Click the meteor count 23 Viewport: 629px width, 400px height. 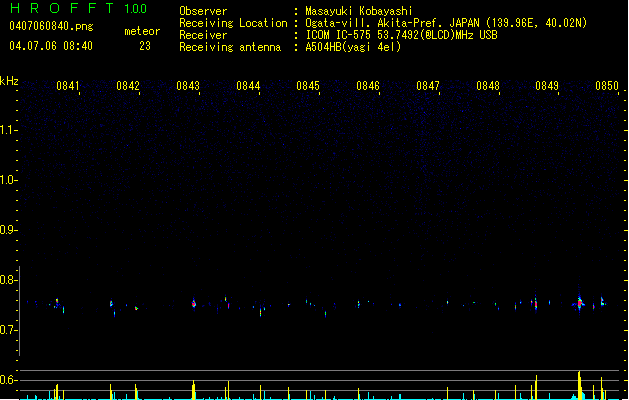click(145, 46)
